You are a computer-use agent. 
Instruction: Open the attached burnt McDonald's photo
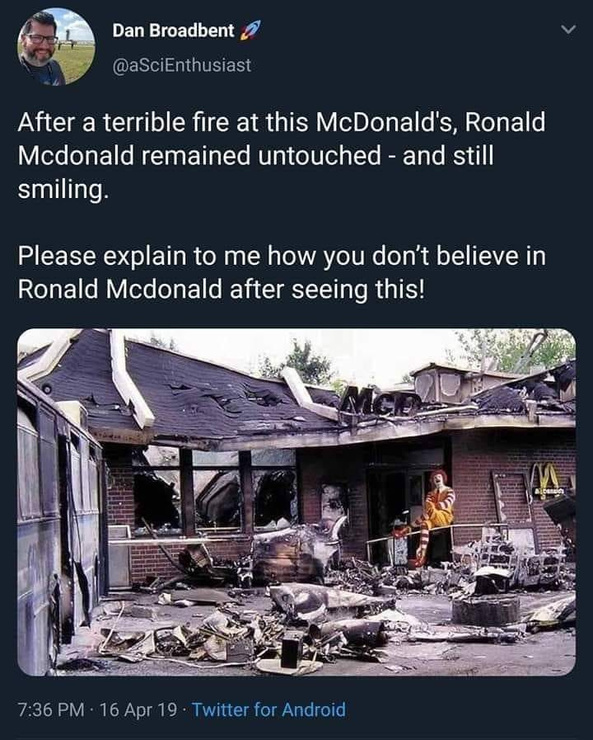pyautogui.click(x=296, y=502)
